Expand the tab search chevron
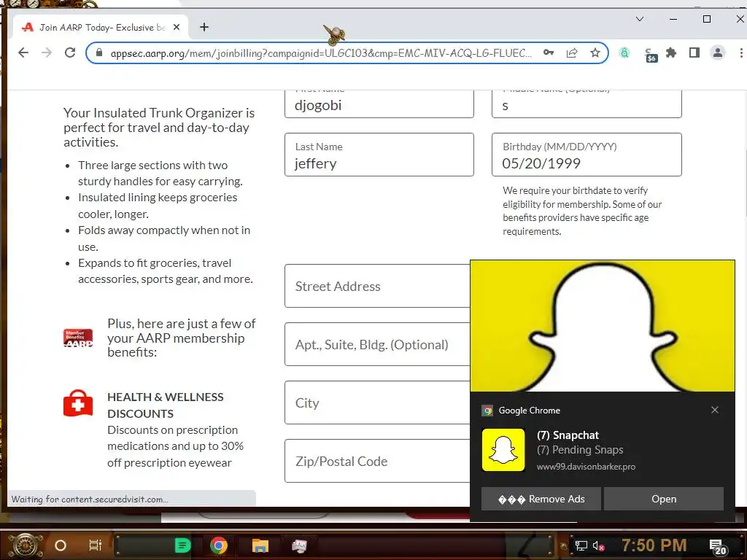The width and height of the screenshot is (747, 560). (640, 19)
